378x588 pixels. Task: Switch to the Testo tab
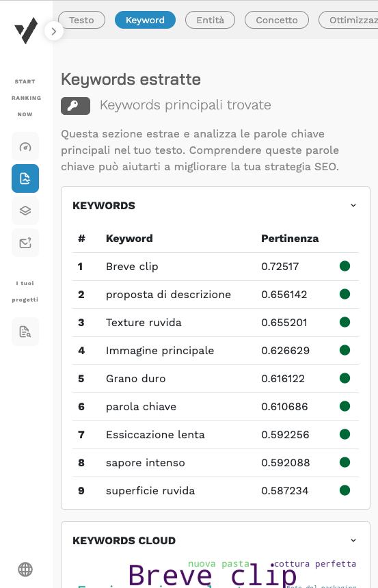pyautogui.click(x=81, y=20)
